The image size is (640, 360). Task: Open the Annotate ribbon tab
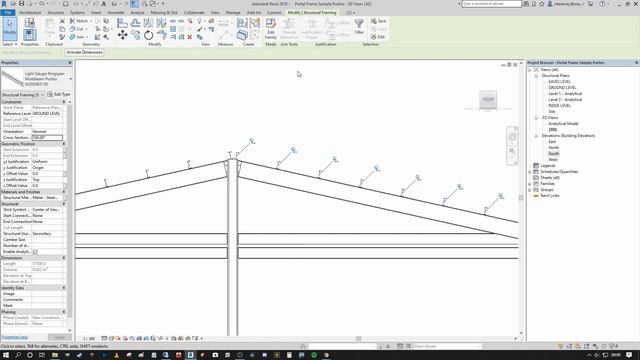[x=116, y=13]
